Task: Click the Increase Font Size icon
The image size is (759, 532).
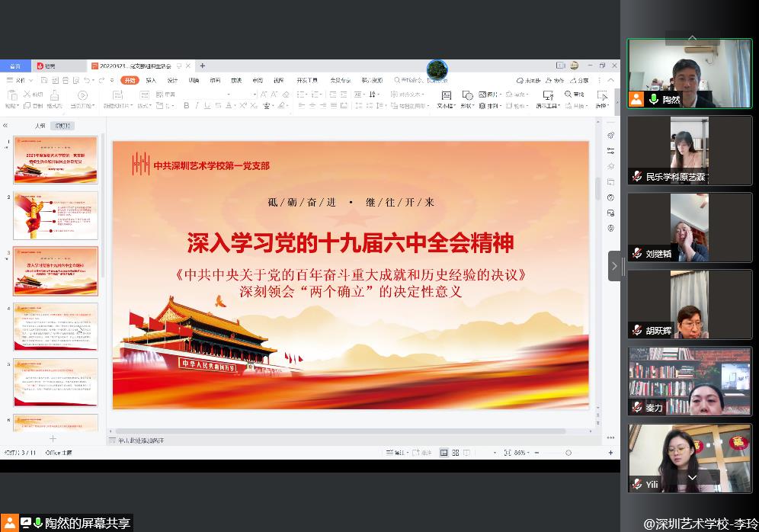Action: (264, 94)
